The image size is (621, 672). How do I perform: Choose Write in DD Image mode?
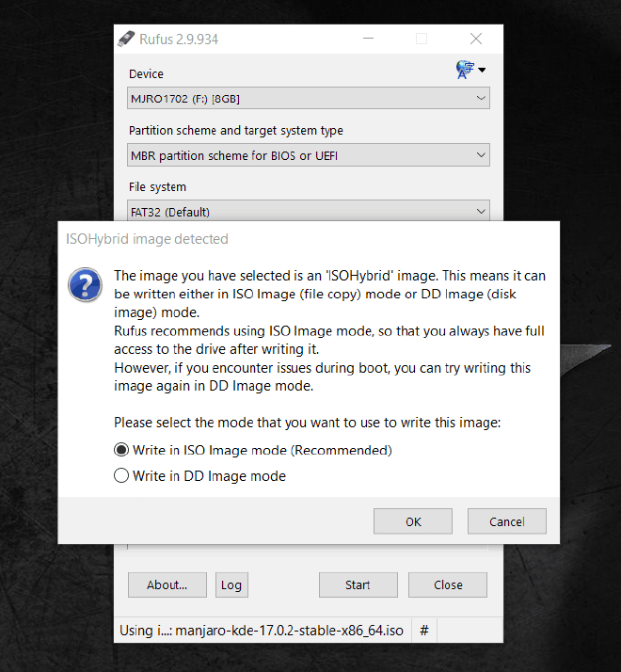click(x=121, y=476)
